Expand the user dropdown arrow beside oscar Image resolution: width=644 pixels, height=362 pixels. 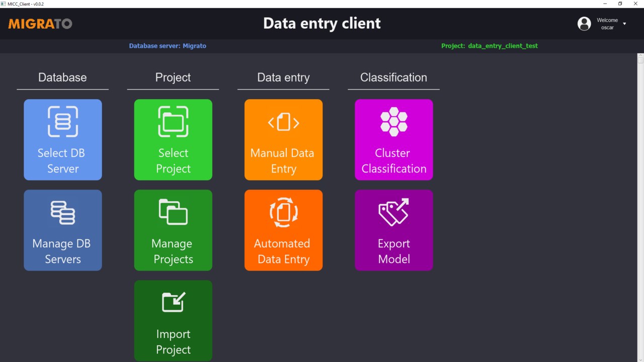[624, 24]
